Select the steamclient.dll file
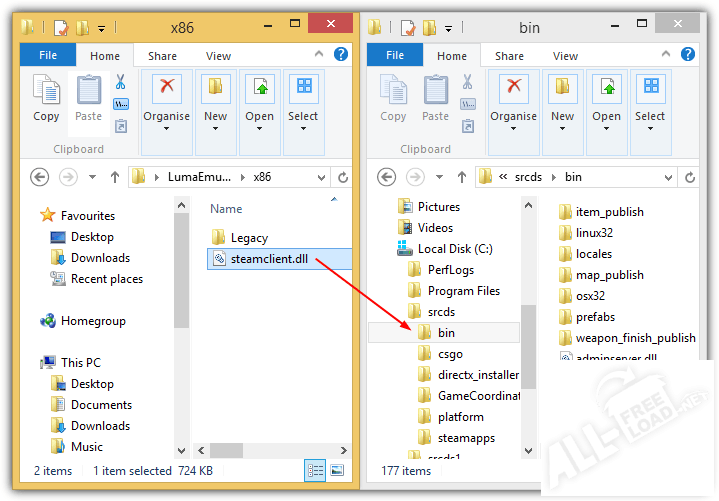 (271, 259)
